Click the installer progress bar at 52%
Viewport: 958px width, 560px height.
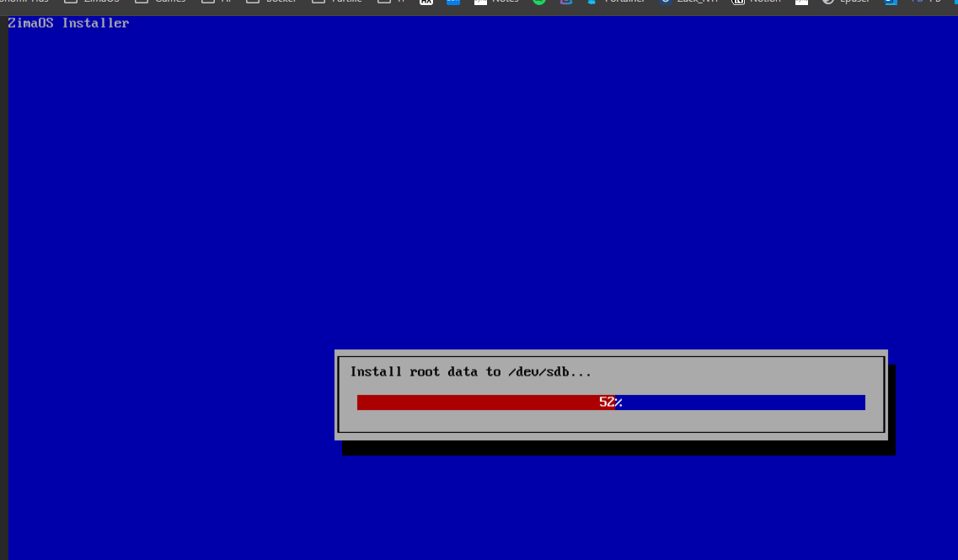(x=610, y=402)
